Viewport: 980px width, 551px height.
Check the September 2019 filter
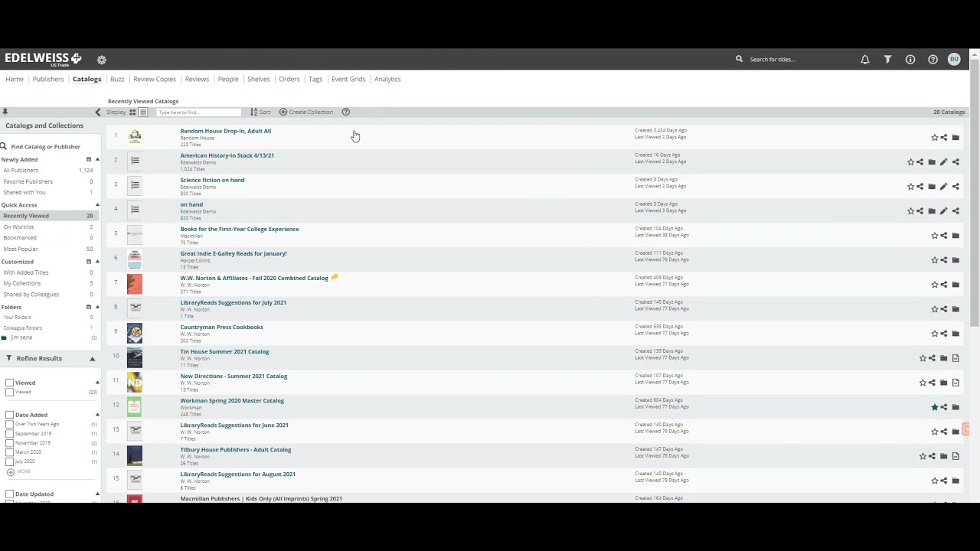pyautogui.click(x=9, y=433)
